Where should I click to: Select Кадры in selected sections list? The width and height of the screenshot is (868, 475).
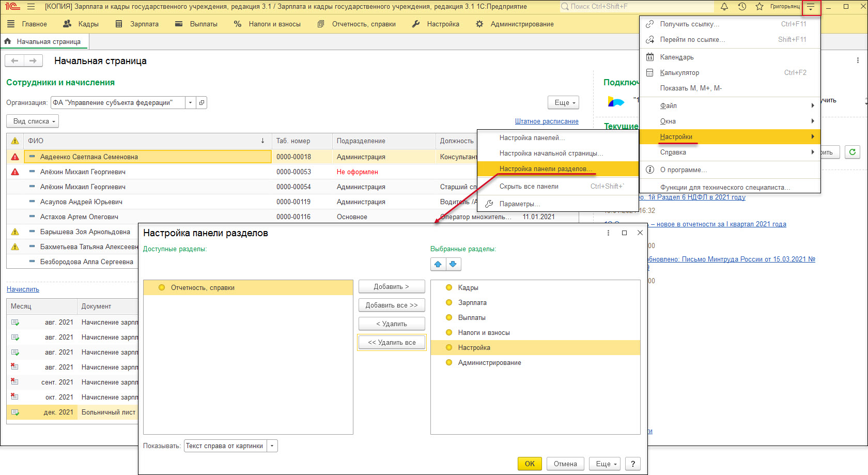535,287
